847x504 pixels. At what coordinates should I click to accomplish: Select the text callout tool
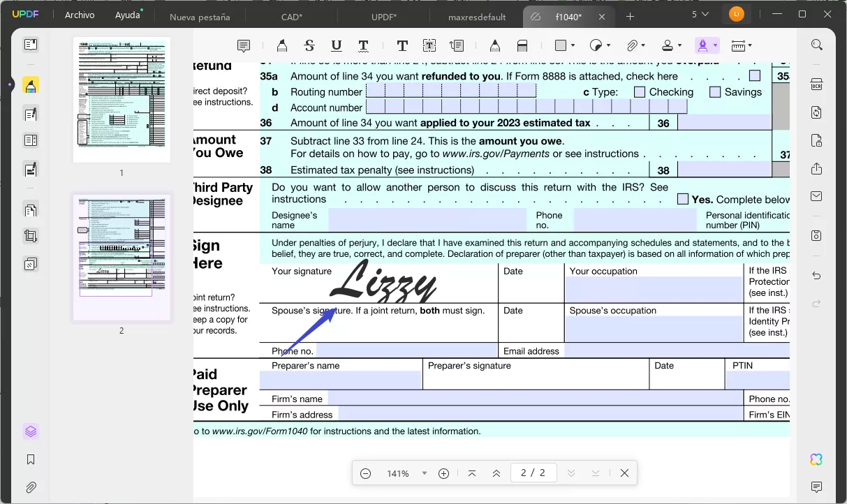(457, 46)
